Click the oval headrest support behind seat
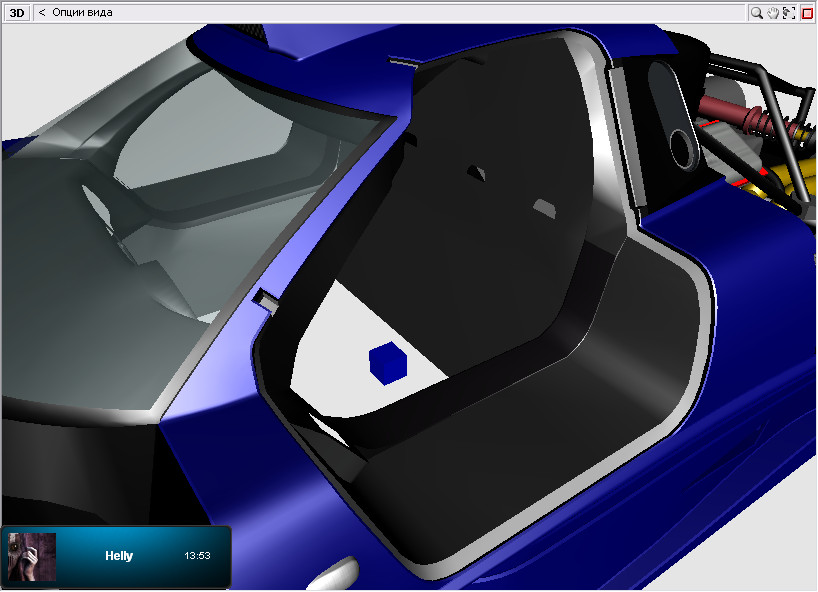The width and height of the screenshot is (818, 592). click(x=674, y=117)
